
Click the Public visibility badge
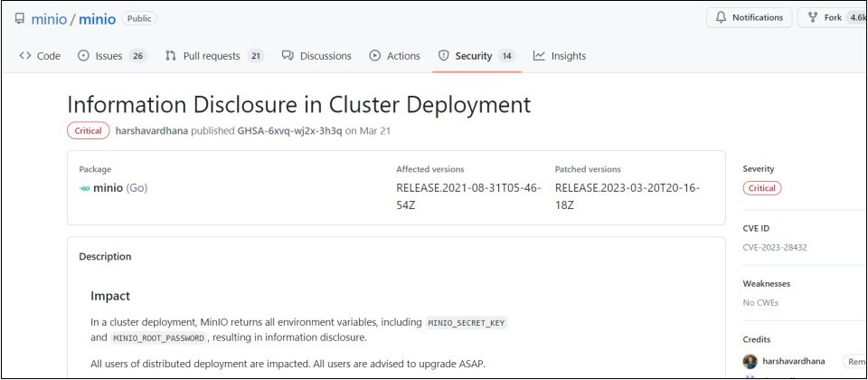(x=139, y=18)
